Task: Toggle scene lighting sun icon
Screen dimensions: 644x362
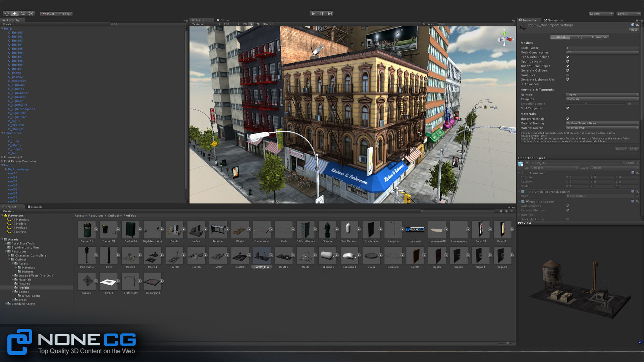Action: point(251,24)
